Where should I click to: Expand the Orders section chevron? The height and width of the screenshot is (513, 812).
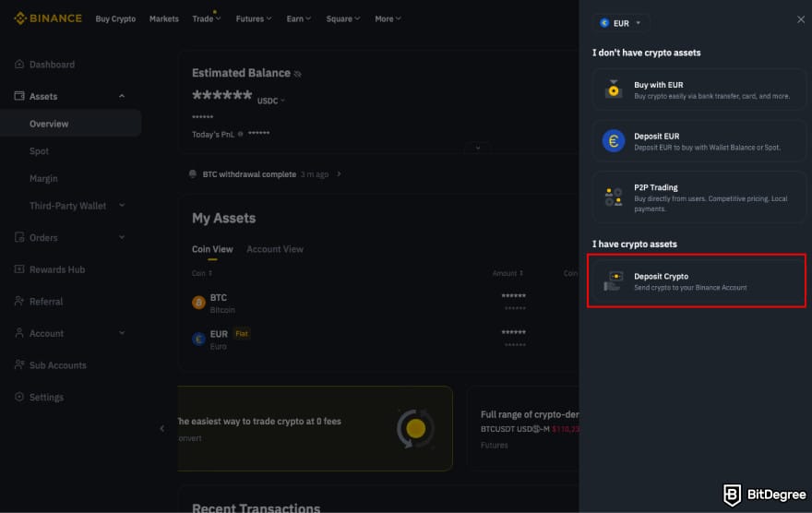122,238
